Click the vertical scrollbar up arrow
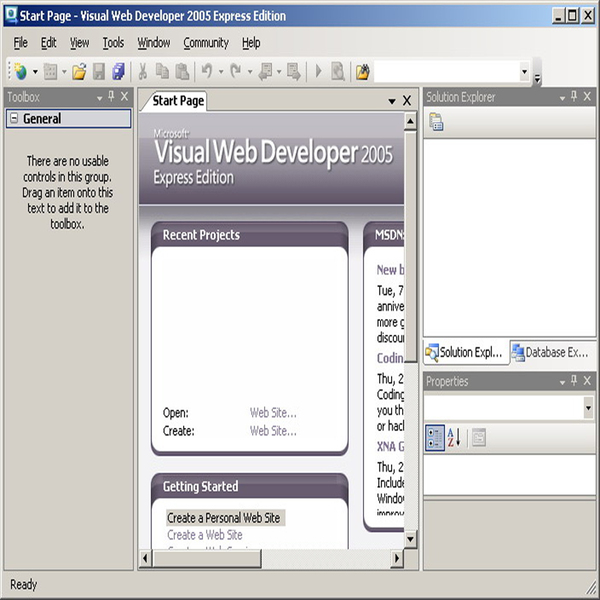The width and height of the screenshot is (600, 600). (x=410, y=121)
